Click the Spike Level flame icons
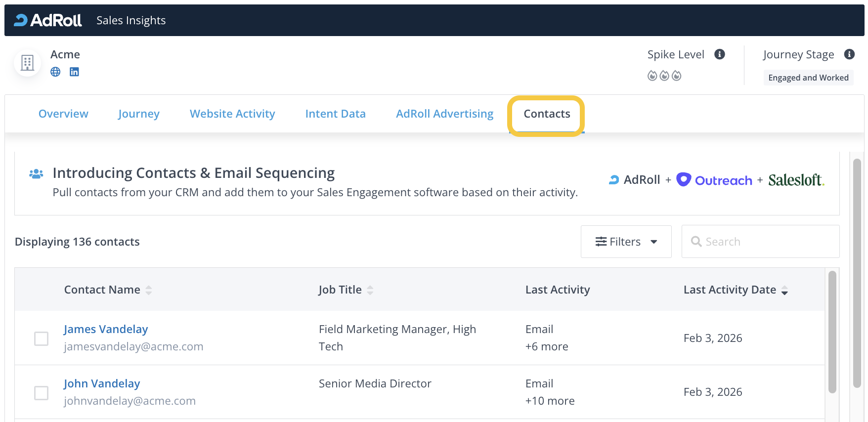Image resolution: width=868 pixels, height=422 pixels. [664, 76]
